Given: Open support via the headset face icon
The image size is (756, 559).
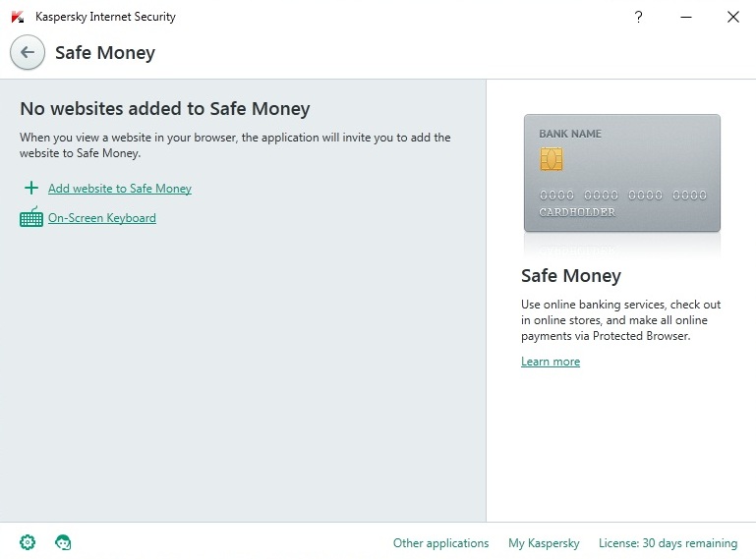Looking at the screenshot, I should (63, 542).
